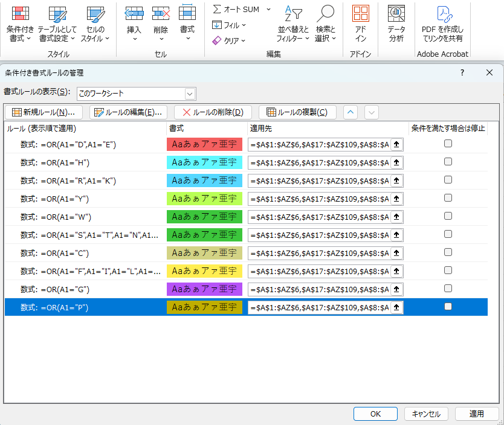Check stop-if-true for the "G" rule
Screen dimensions: 504x425
coord(448,289)
